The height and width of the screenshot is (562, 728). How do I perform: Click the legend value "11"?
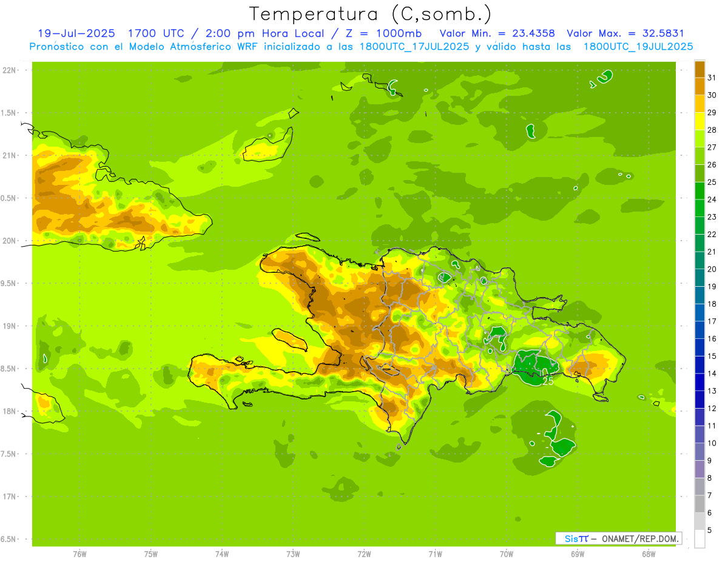pos(712,426)
